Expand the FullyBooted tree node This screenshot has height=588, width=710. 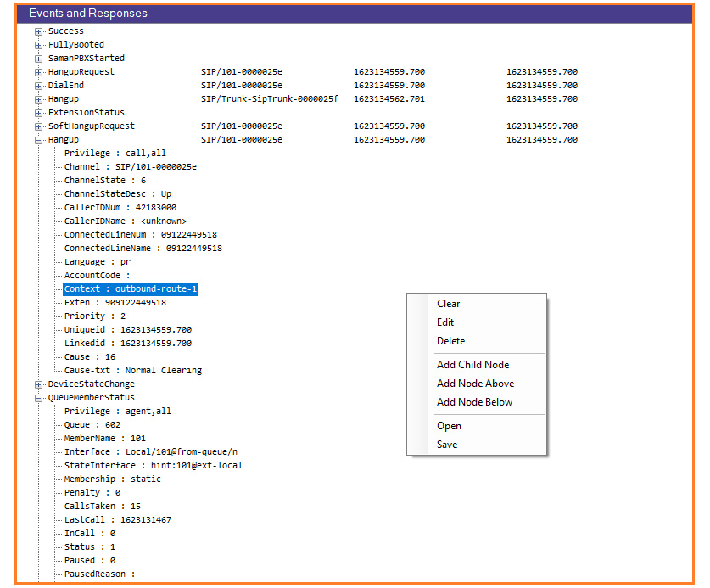click(39, 45)
